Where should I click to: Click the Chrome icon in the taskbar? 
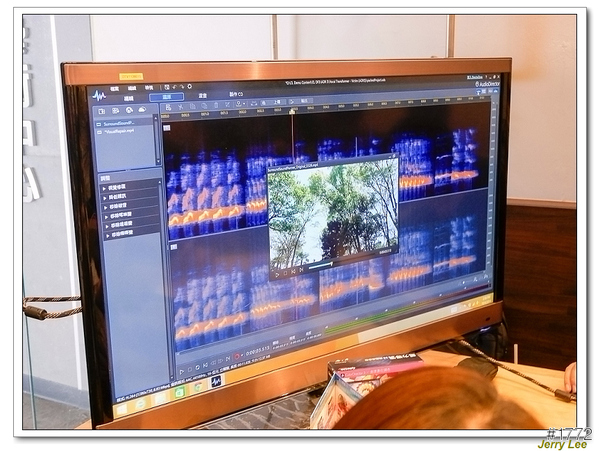[198, 388]
